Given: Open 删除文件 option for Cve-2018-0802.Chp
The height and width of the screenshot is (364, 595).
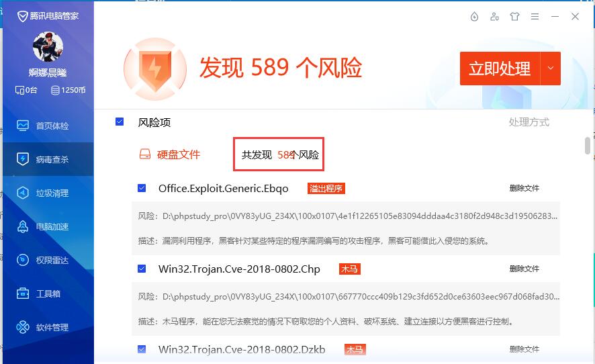Looking at the screenshot, I should [524, 269].
